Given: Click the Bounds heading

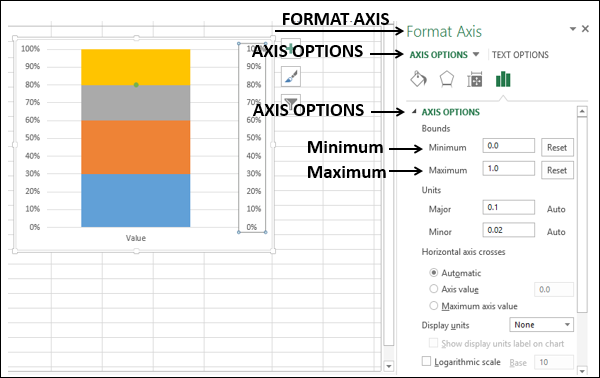Looking at the screenshot, I should [x=436, y=129].
